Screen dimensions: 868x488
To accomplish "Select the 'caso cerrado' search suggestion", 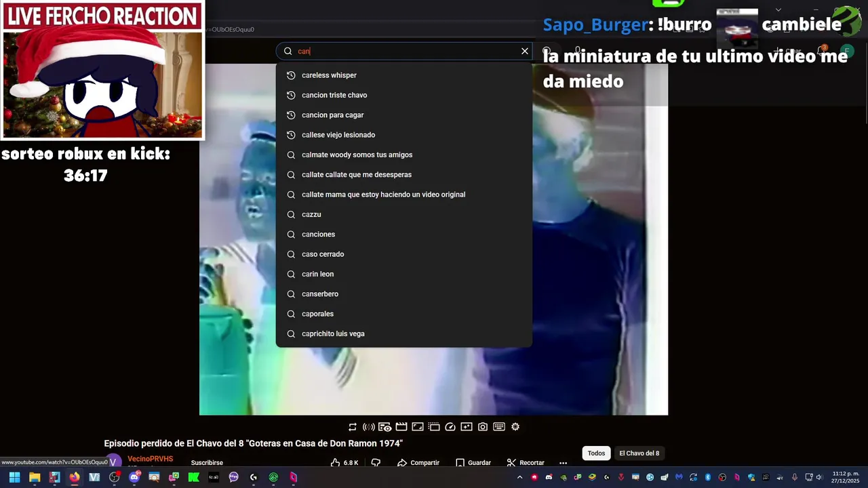I will pos(403,254).
